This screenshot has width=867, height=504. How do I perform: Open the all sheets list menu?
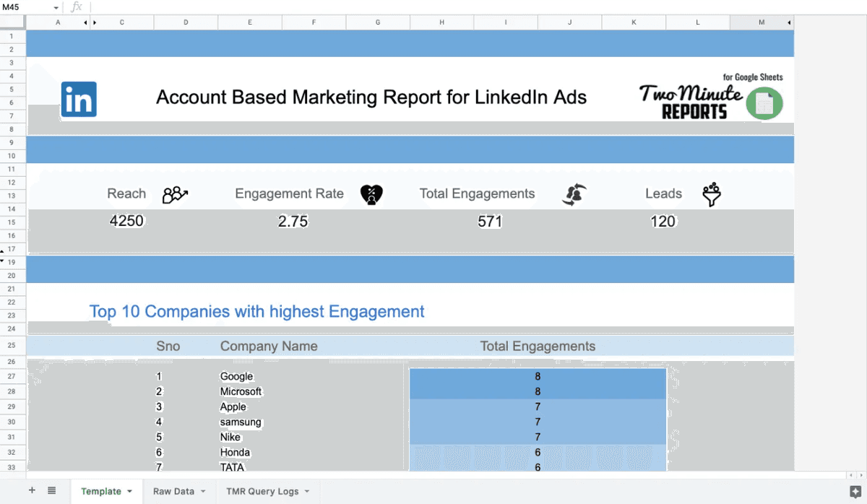(x=52, y=490)
